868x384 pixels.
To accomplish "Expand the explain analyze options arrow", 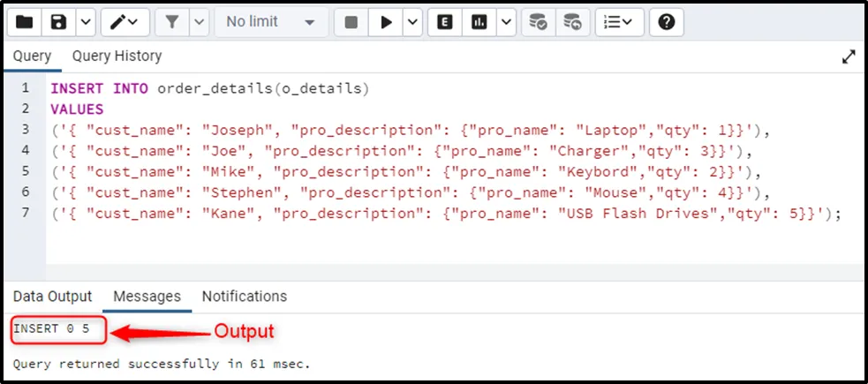I will [505, 22].
